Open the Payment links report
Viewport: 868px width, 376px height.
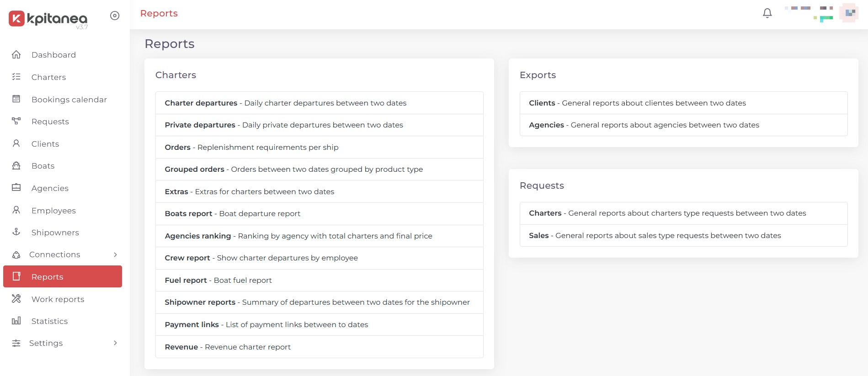pyautogui.click(x=320, y=324)
